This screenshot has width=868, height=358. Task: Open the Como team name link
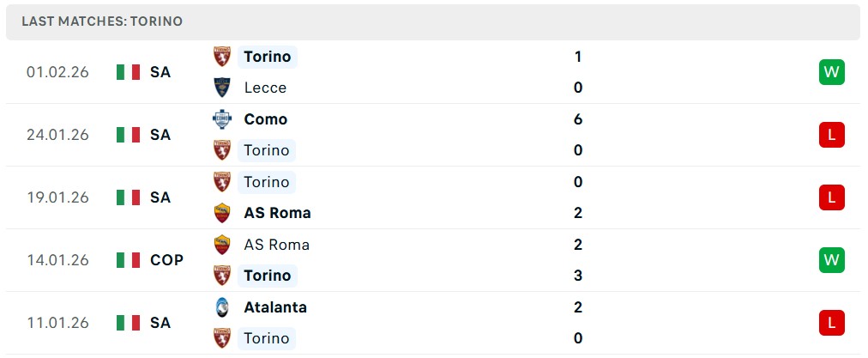[265, 119]
